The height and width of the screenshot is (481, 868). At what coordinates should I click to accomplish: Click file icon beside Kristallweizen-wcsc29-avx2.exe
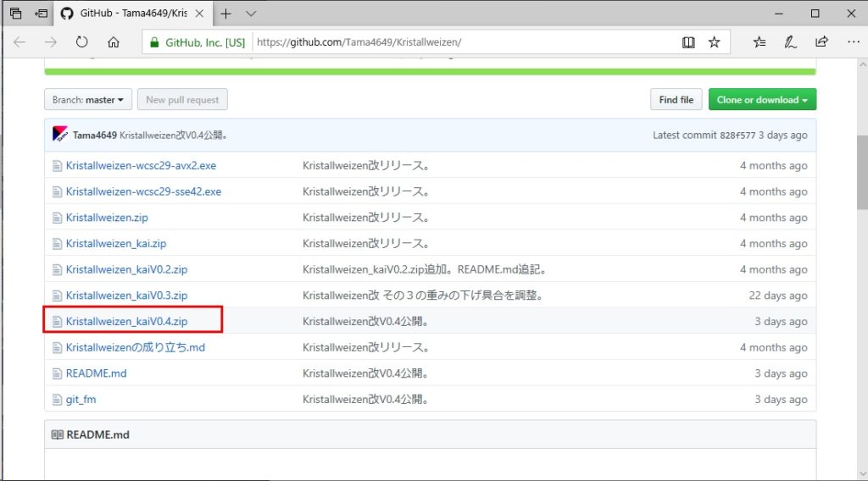[57, 166]
